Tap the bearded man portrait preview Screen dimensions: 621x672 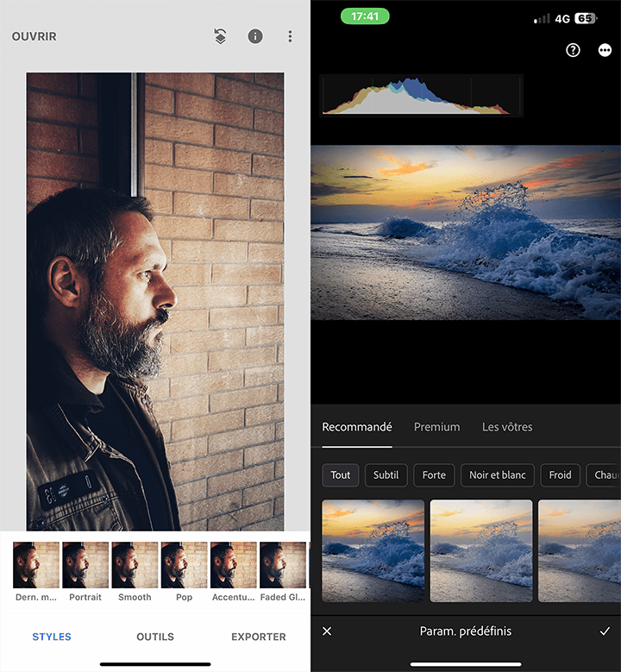(x=155, y=301)
